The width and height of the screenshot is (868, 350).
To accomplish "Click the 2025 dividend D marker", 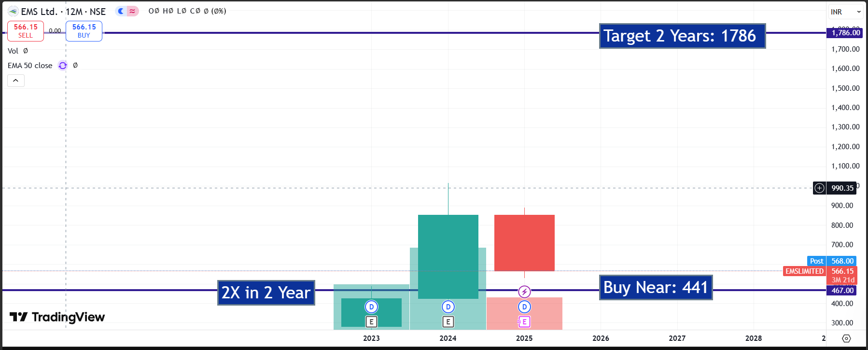I will 524,307.
